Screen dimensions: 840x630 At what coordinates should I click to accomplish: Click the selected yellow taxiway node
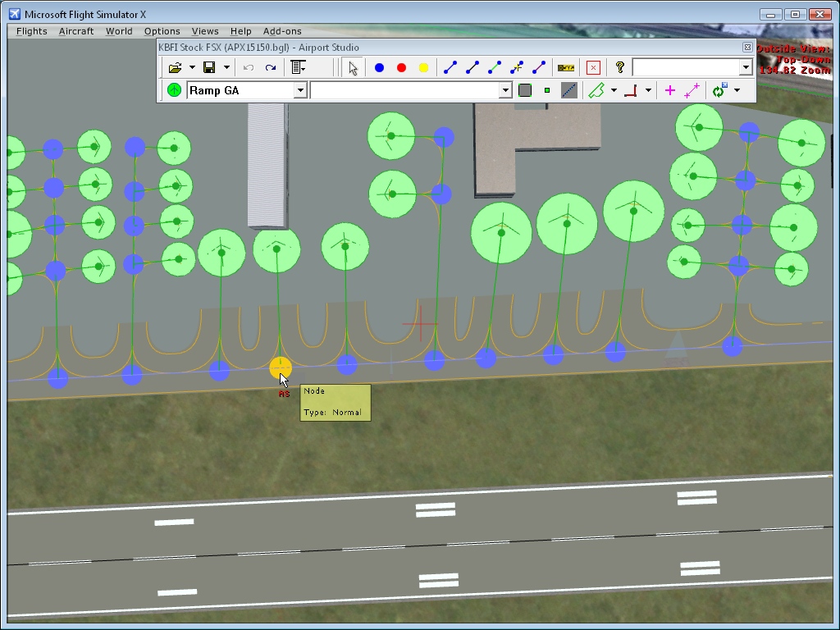pos(281,368)
